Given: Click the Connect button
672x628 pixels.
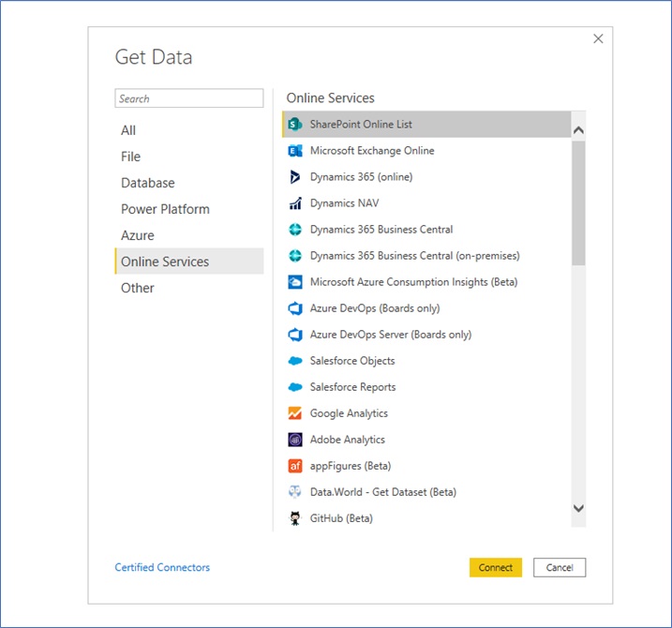Looking at the screenshot, I should 496,568.
